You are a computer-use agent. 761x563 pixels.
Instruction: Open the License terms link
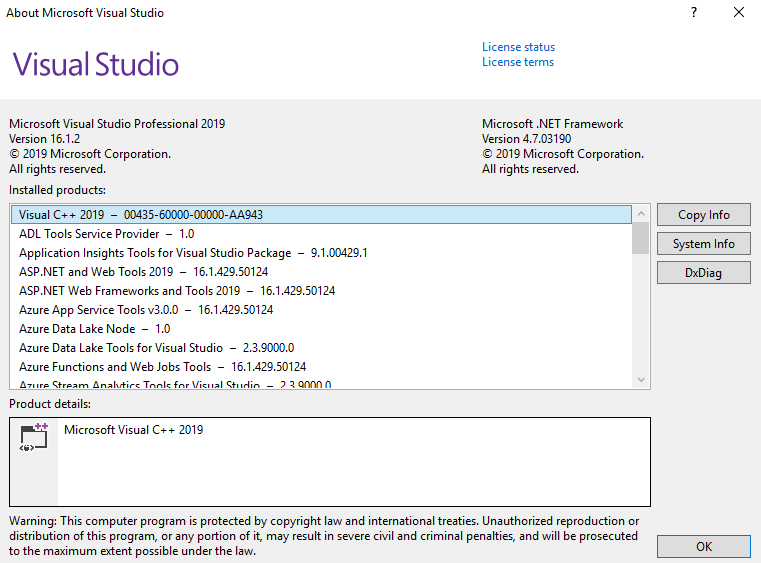coord(517,62)
